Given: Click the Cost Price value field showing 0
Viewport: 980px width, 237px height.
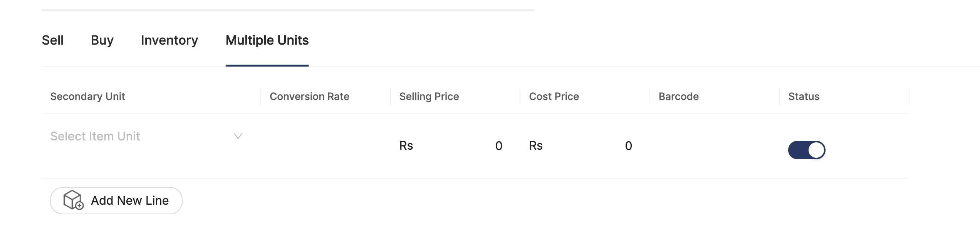Looking at the screenshot, I should click(x=629, y=146).
